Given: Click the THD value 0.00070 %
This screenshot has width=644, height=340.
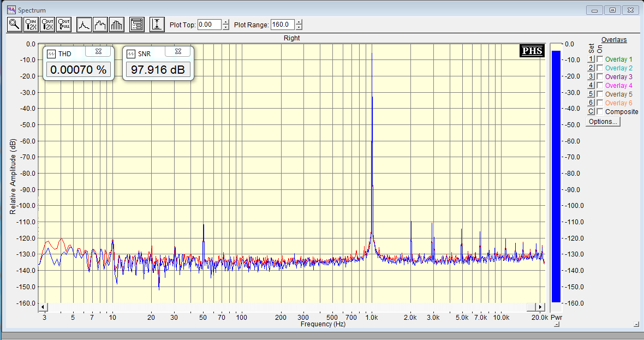Looking at the screenshot, I should pos(79,70).
